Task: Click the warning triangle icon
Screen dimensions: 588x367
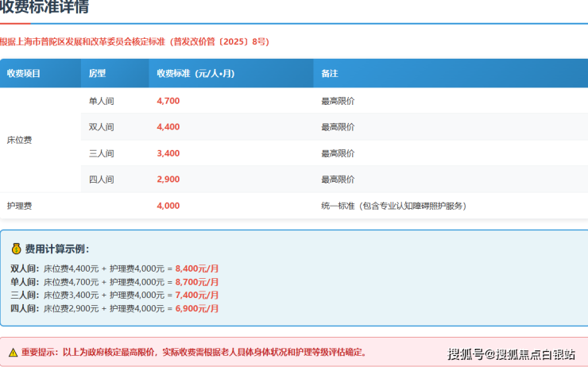Action: click(13, 352)
